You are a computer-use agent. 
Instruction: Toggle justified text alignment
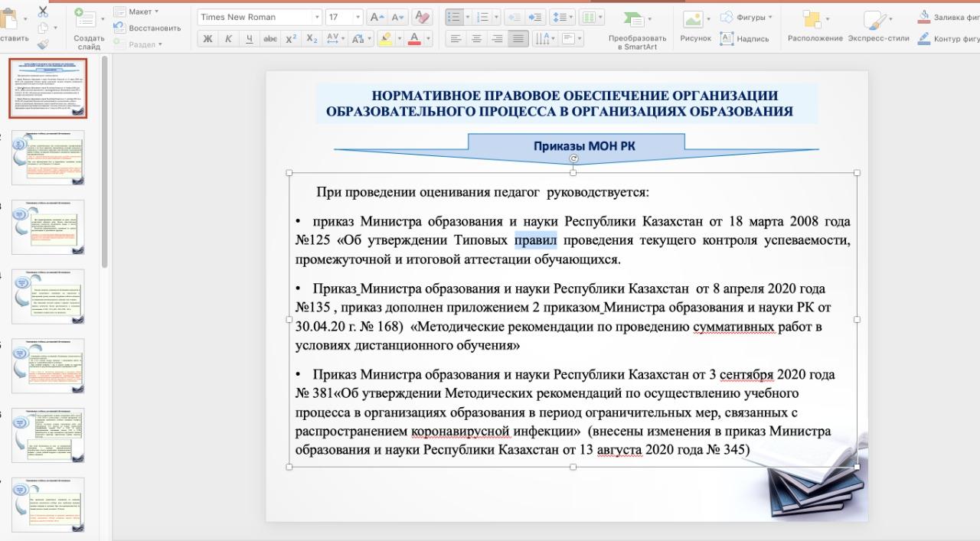[x=518, y=38]
